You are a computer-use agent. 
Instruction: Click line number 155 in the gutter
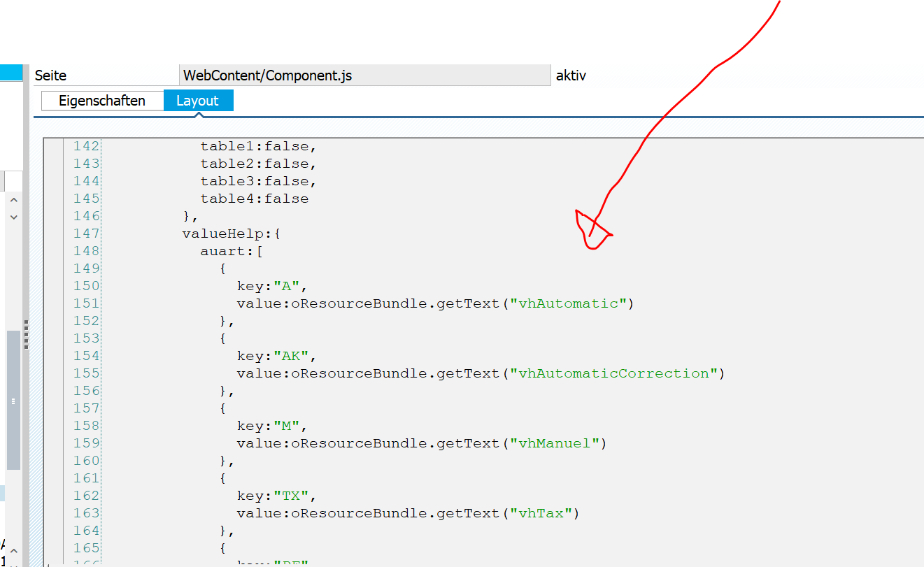pos(86,373)
